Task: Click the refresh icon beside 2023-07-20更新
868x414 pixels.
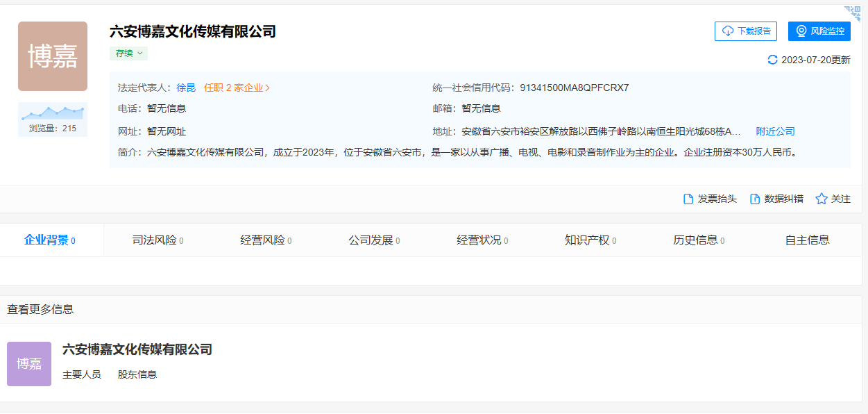Action: (772, 60)
